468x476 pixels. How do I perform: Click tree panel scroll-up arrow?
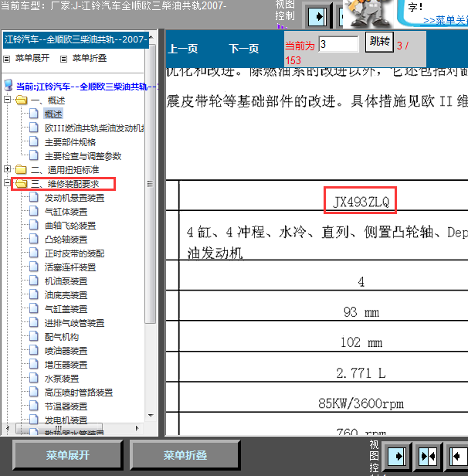151,37
